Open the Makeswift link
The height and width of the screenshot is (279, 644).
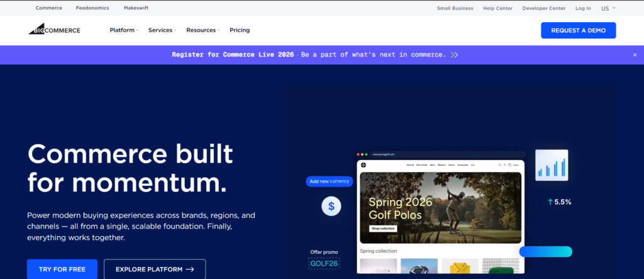tap(136, 8)
